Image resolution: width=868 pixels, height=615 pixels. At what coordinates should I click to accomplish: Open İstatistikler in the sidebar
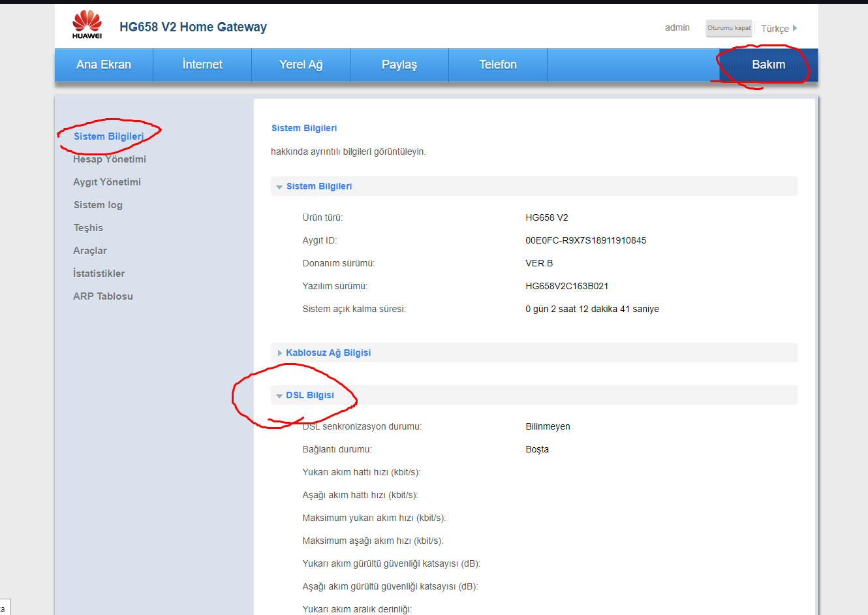point(99,274)
